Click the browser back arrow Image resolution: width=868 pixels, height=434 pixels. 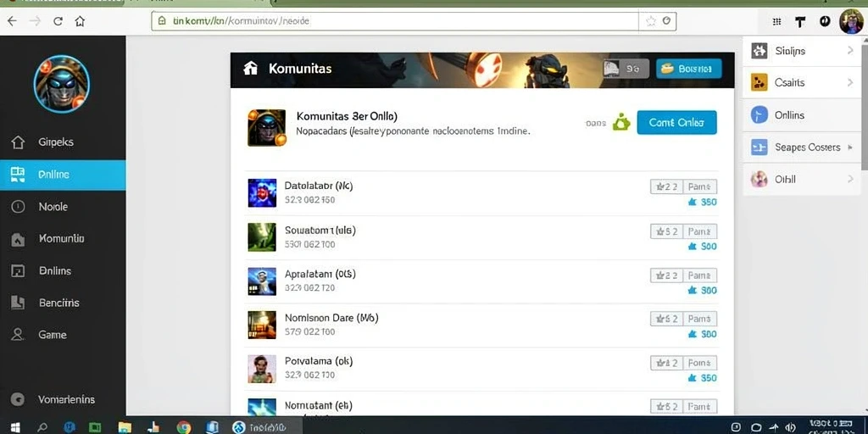tap(12, 21)
